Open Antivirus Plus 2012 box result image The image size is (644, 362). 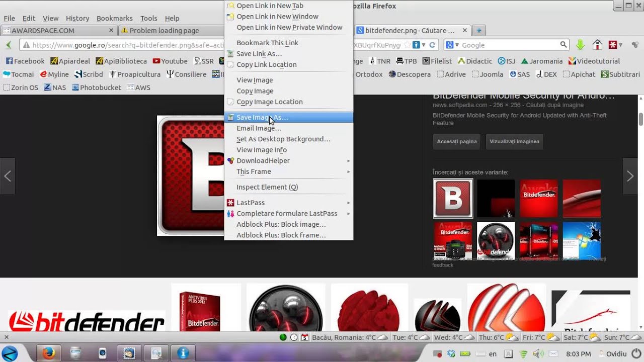206,307
